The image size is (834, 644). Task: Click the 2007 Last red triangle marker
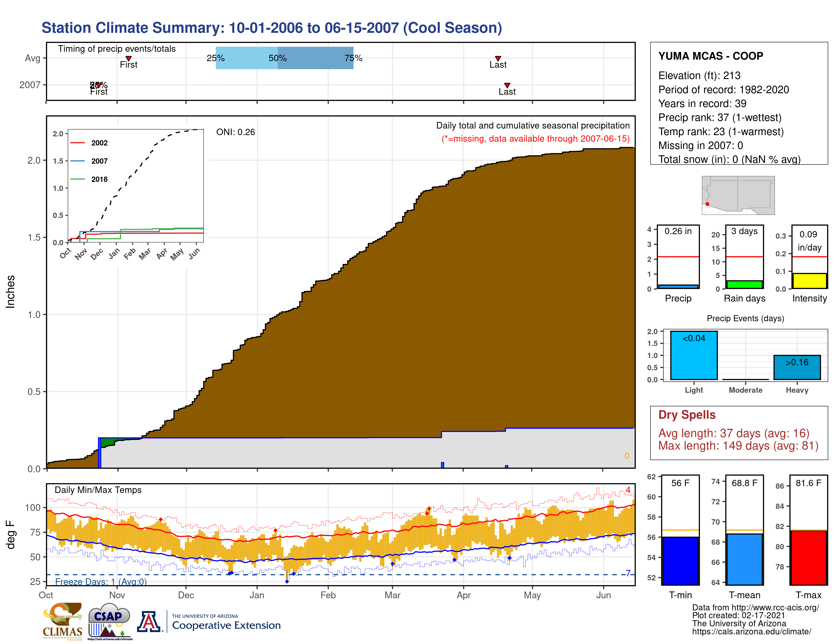point(507,85)
